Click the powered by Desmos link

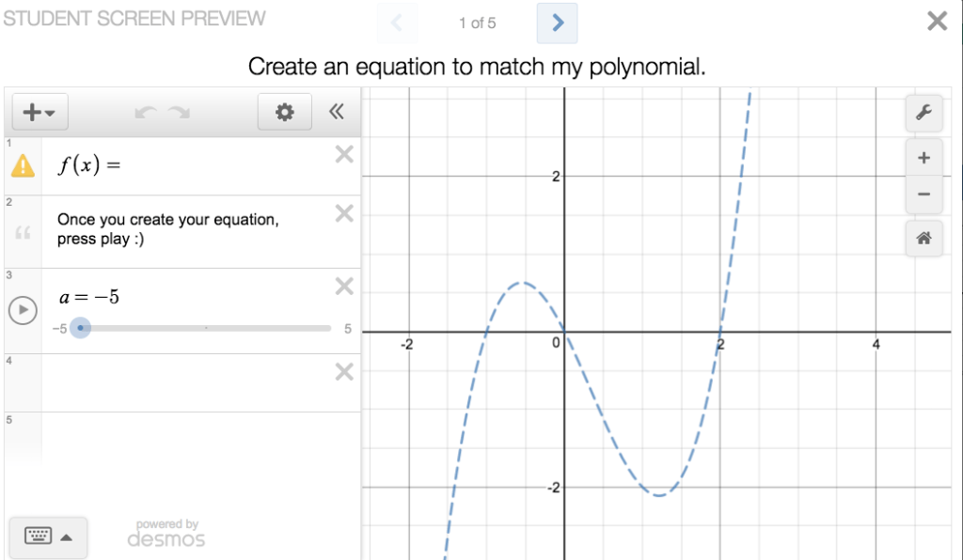tap(166, 533)
